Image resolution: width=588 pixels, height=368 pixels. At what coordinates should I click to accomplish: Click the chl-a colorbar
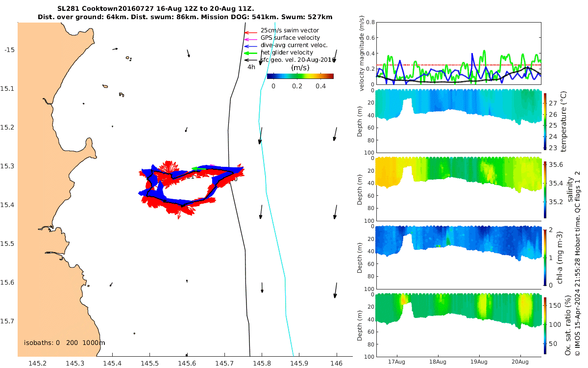[x=545, y=257]
